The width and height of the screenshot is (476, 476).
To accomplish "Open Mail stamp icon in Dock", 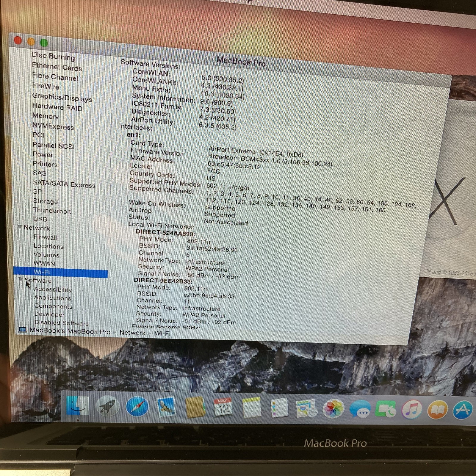I will click(166, 407).
